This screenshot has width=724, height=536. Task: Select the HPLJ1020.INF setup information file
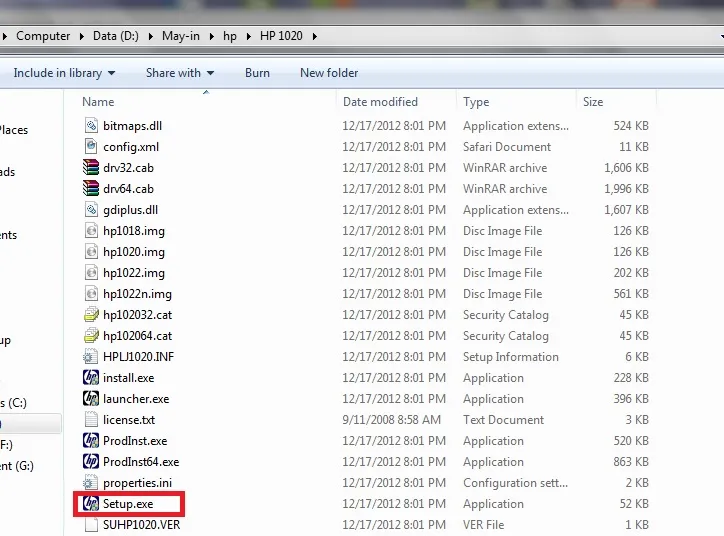coord(135,357)
